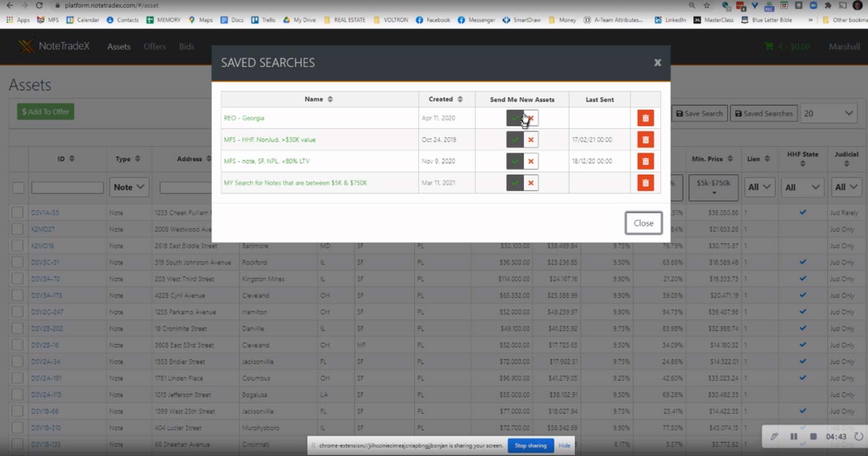Open the Offers tab in navigation
This screenshot has height=456, width=868.
coord(154,46)
